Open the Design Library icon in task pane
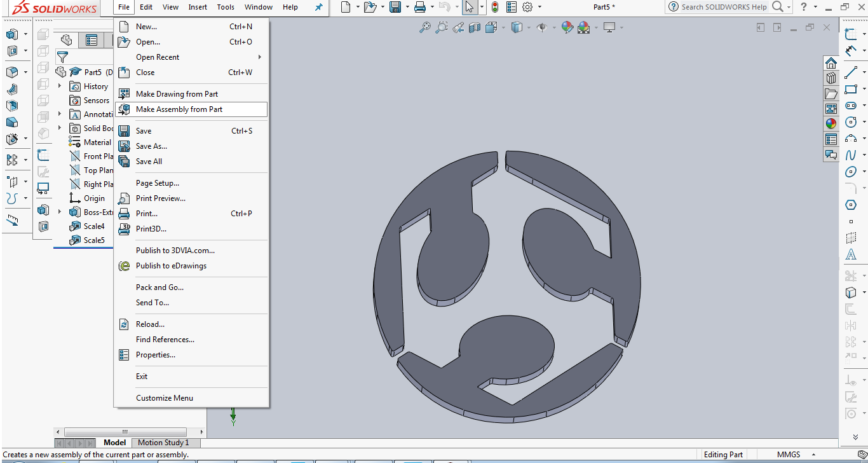Image resolution: width=868 pixels, height=463 pixels. (831, 78)
